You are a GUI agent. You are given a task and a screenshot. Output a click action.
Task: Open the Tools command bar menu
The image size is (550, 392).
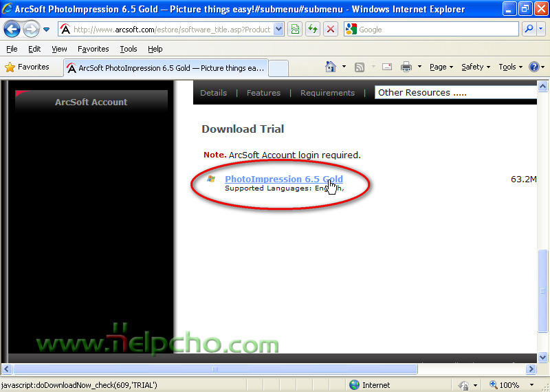coord(510,67)
